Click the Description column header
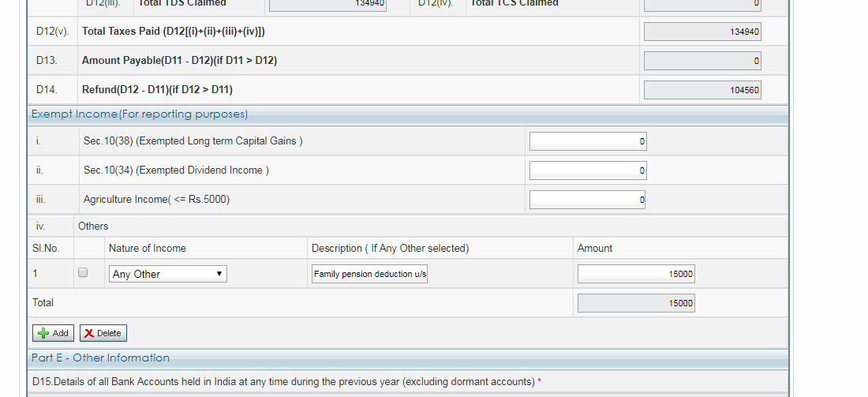The image size is (868, 397). click(390, 248)
